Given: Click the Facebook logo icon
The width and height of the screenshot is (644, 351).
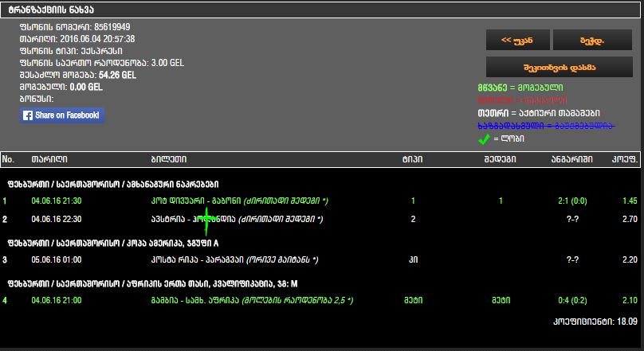Looking at the screenshot, I should point(28,115).
